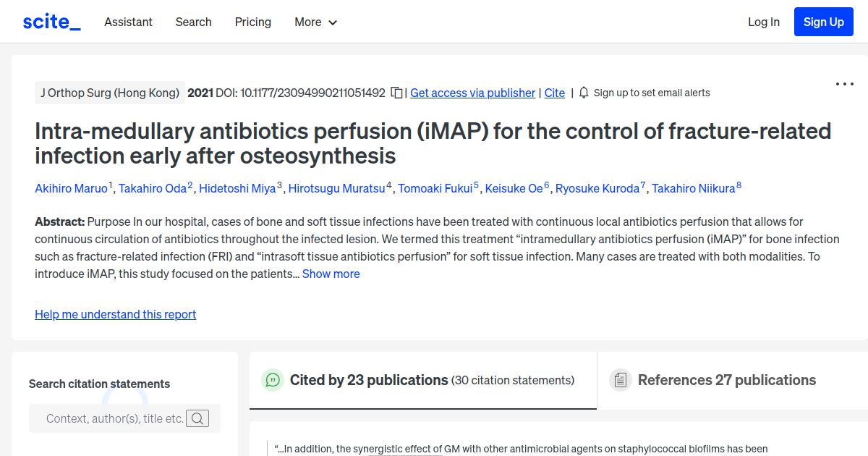The image size is (868, 456).
Task: Open the Cite dialog
Action: coord(554,93)
